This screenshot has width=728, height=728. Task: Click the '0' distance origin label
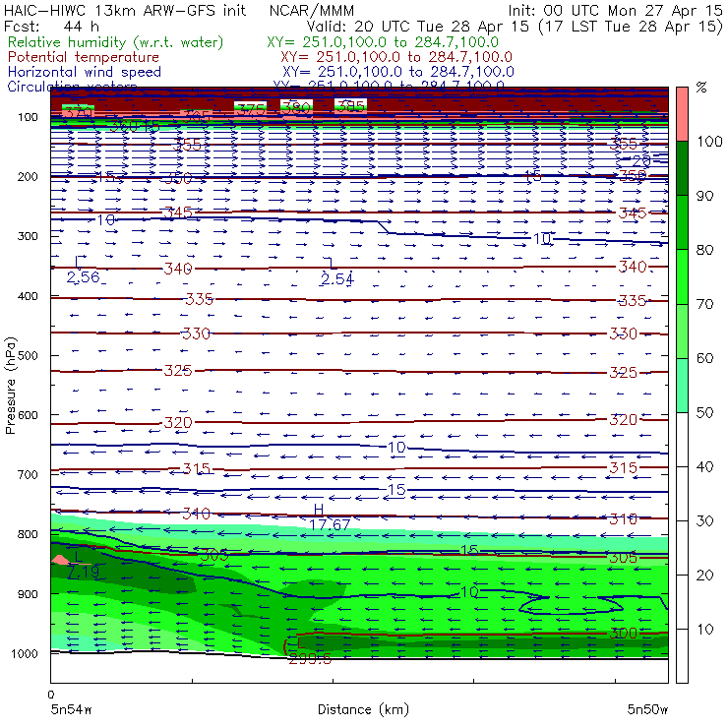[x=51, y=695]
